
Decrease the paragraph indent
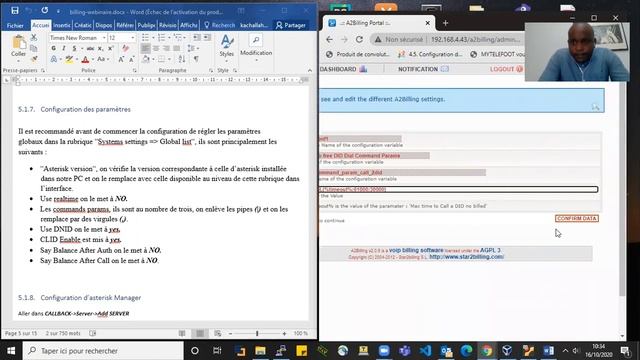click(x=197, y=38)
